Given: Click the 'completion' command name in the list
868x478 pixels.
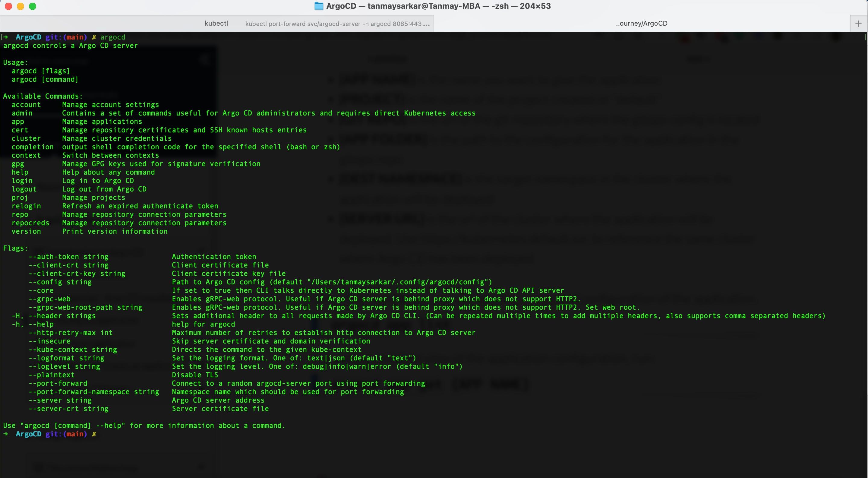Looking at the screenshot, I should (32, 147).
